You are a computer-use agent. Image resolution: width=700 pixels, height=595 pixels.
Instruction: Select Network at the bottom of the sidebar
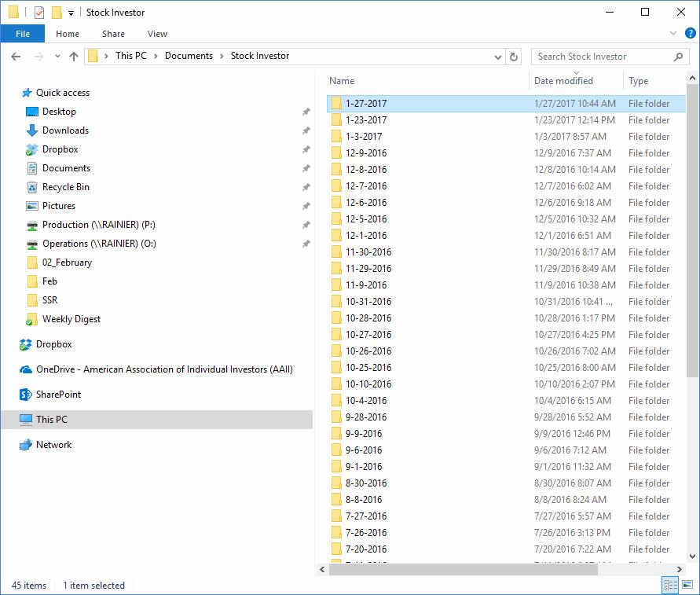pos(53,444)
